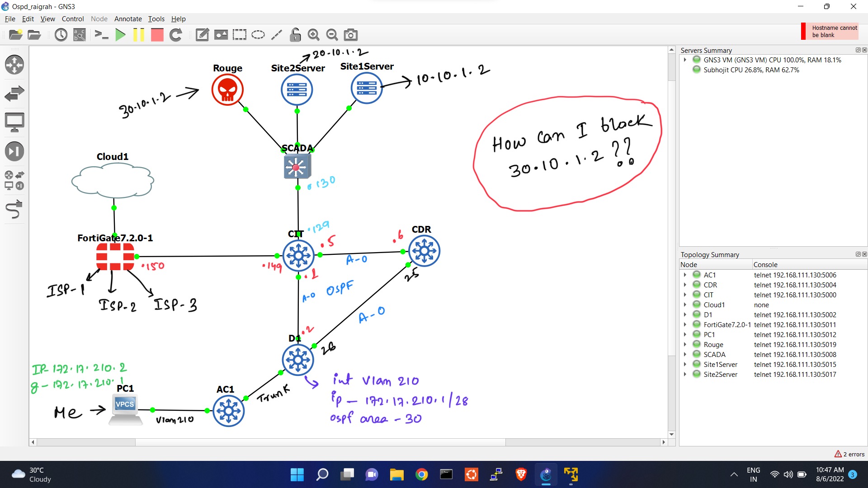The image size is (868, 488).
Task: Expand GNS3 VM entry in Servers Summary
Action: pos(685,60)
